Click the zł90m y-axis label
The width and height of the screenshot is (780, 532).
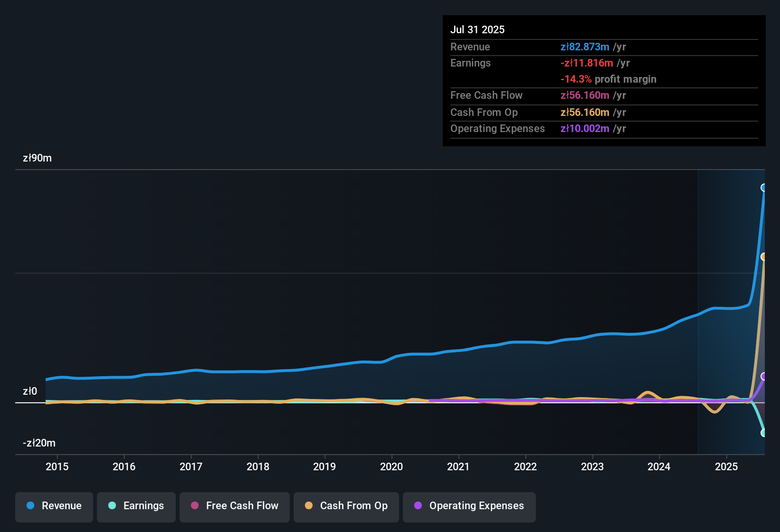coord(37,158)
